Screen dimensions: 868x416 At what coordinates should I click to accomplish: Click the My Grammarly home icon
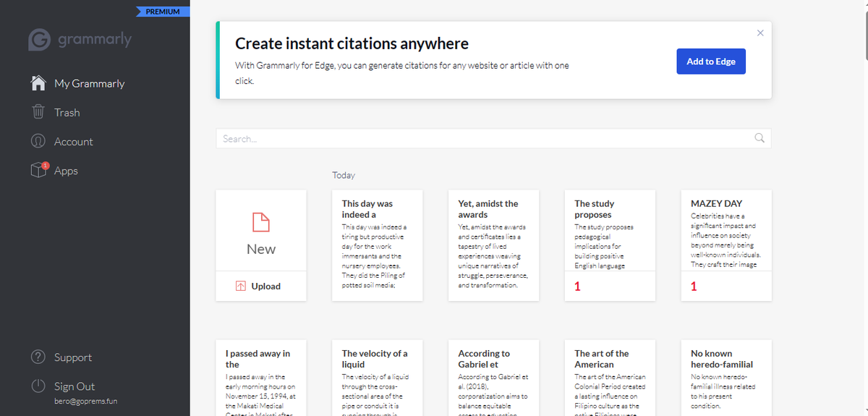(39, 83)
